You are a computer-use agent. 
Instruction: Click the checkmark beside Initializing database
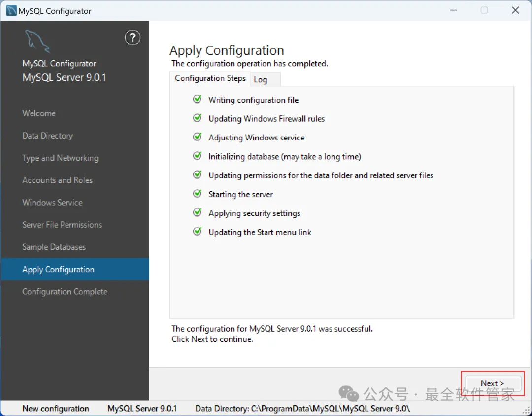[x=197, y=156]
